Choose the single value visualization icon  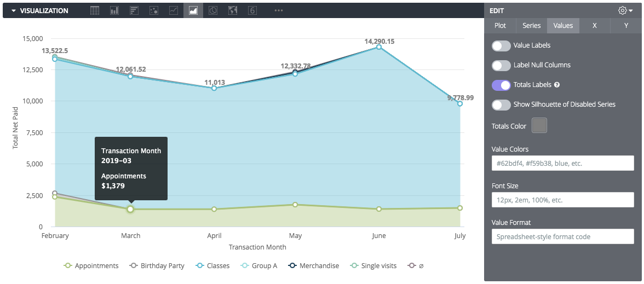tap(252, 10)
